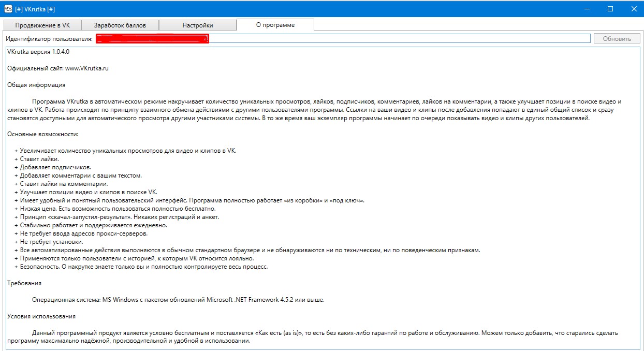Image resolution: width=644 pixels, height=351 pixels.
Task: Close the VKrutka window
Action: (633, 8)
